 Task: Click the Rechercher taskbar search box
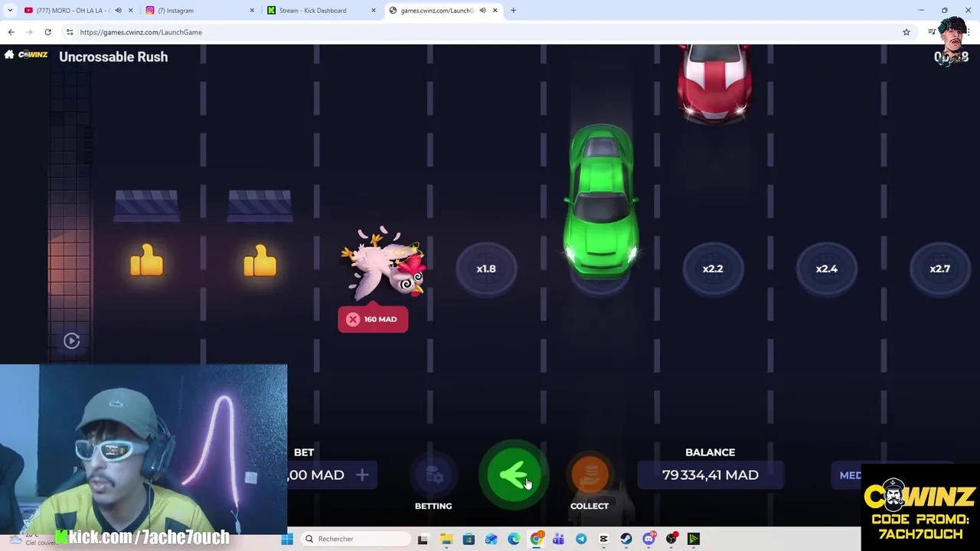(x=357, y=539)
